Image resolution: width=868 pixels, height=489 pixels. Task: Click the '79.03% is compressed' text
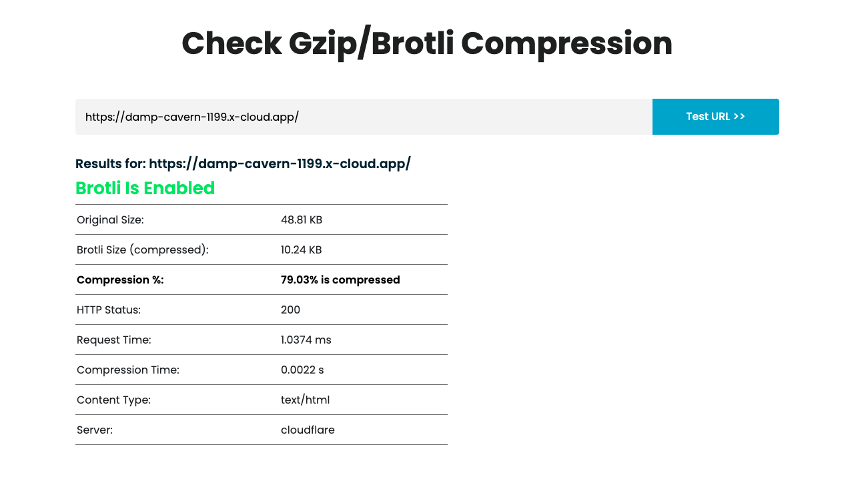[x=340, y=280]
